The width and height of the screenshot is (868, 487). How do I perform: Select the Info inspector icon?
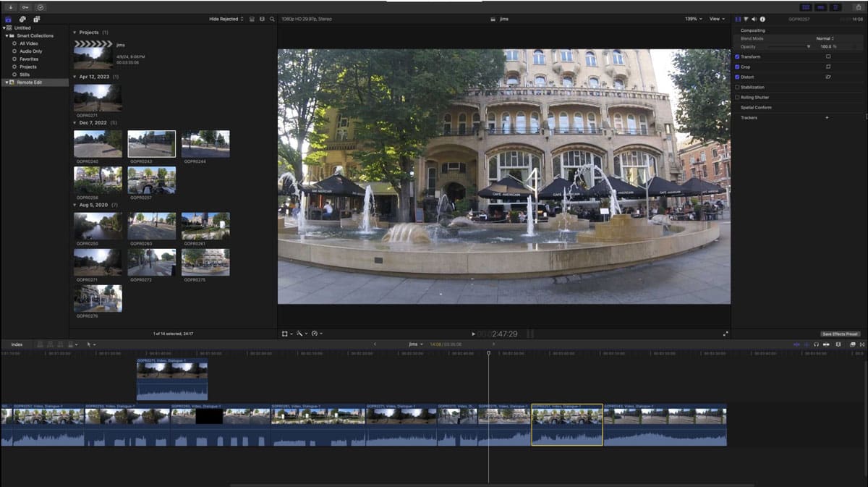coord(762,19)
